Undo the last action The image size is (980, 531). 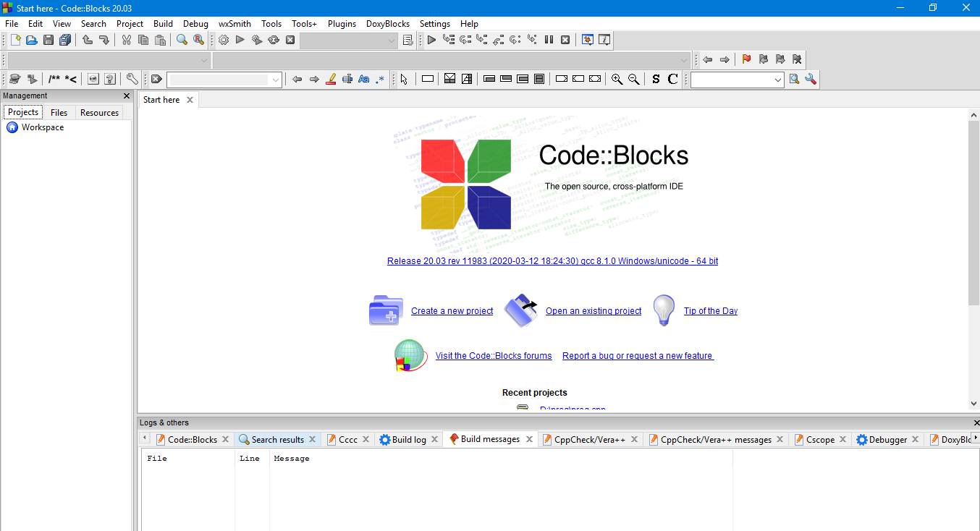point(88,40)
